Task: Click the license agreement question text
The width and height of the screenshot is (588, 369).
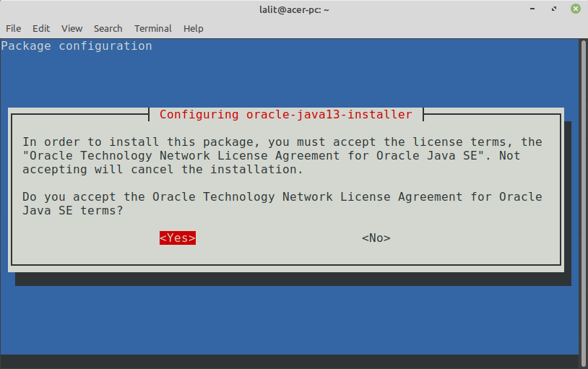Action: [282, 204]
